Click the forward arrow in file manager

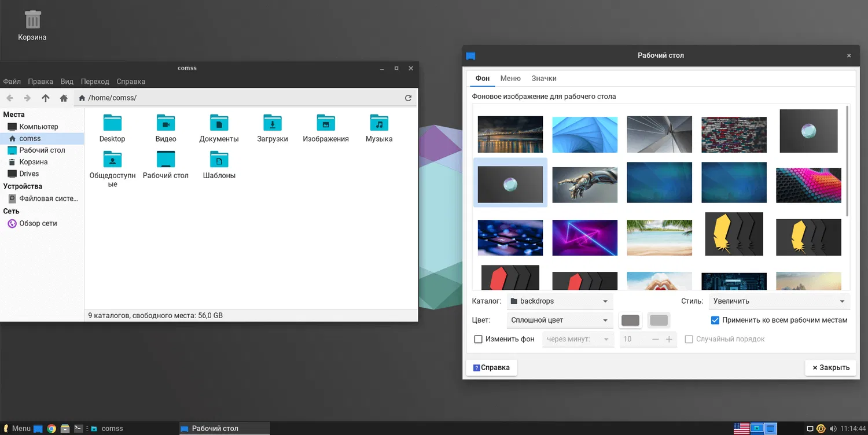pos(27,98)
